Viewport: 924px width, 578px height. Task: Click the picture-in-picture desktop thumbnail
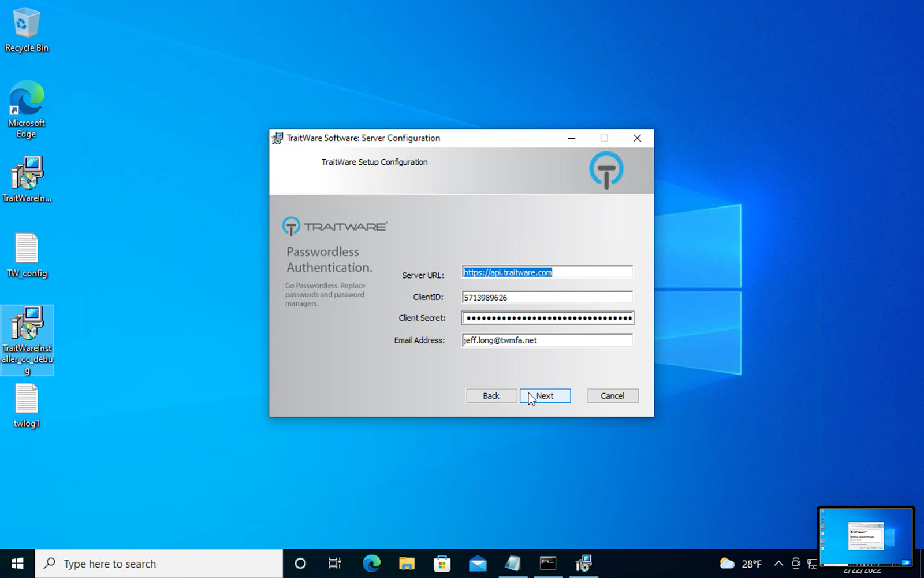point(866,537)
